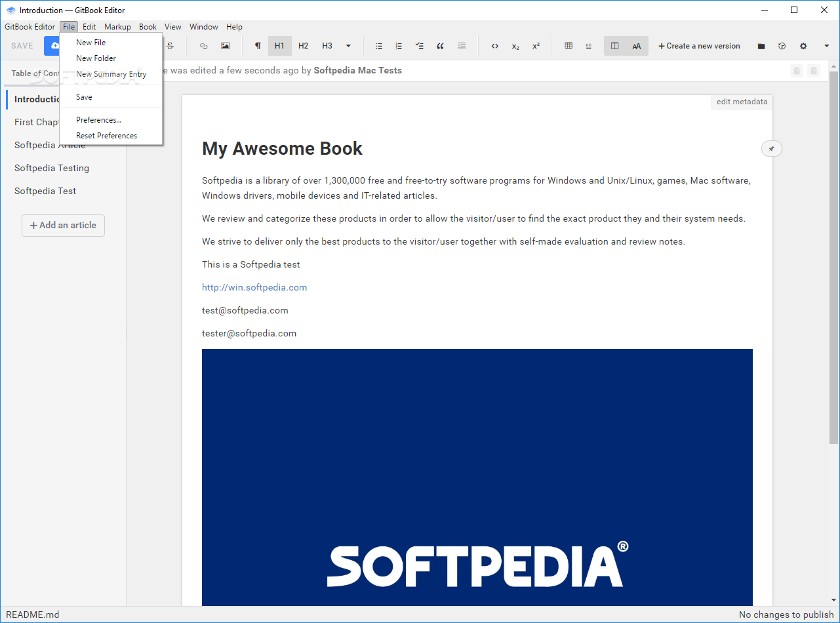Open the settings gear icon
840x623 pixels.
(x=803, y=46)
